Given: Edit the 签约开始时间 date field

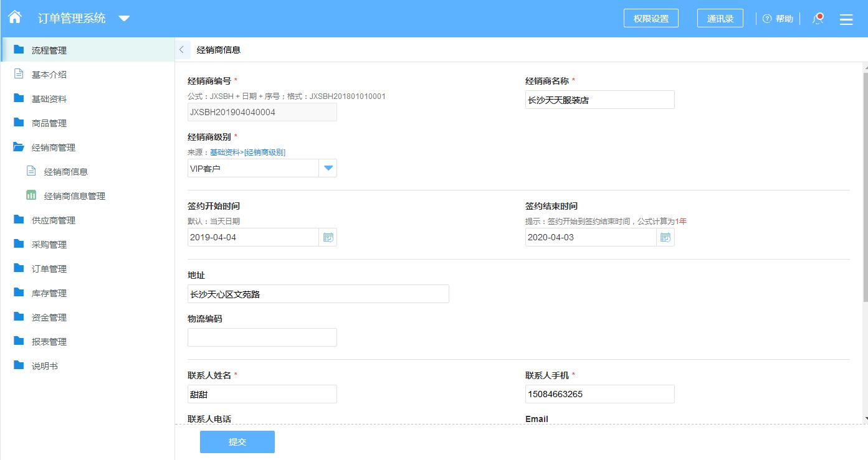Looking at the screenshot, I should pos(253,237).
